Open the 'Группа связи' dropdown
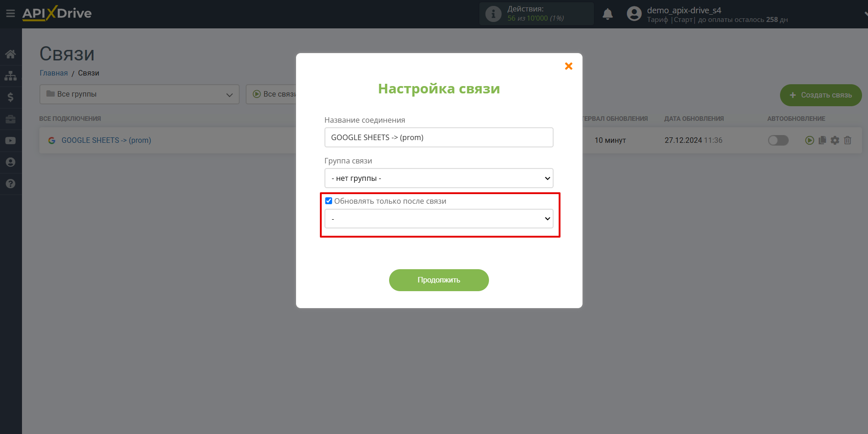 click(439, 178)
